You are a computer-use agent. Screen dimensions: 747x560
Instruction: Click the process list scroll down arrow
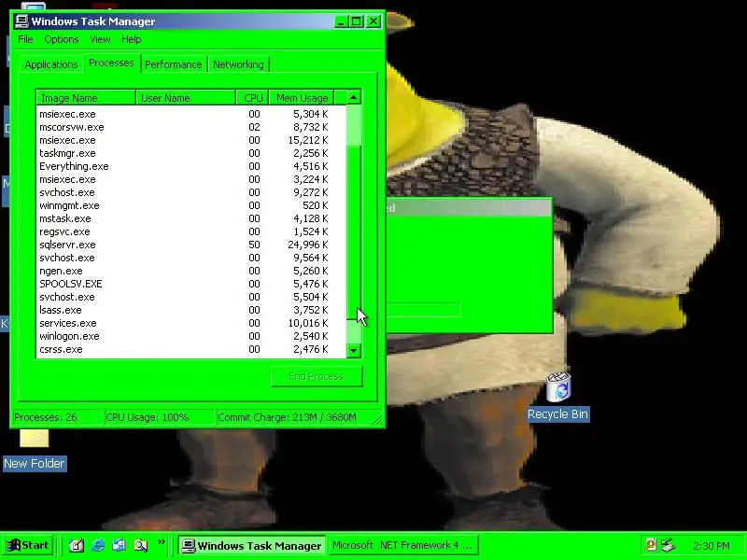click(x=354, y=351)
